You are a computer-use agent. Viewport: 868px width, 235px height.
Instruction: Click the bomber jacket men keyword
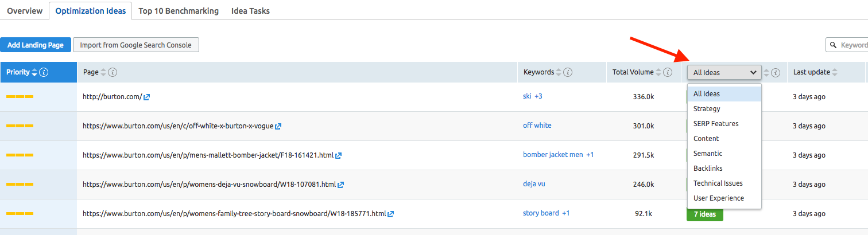pos(553,155)
